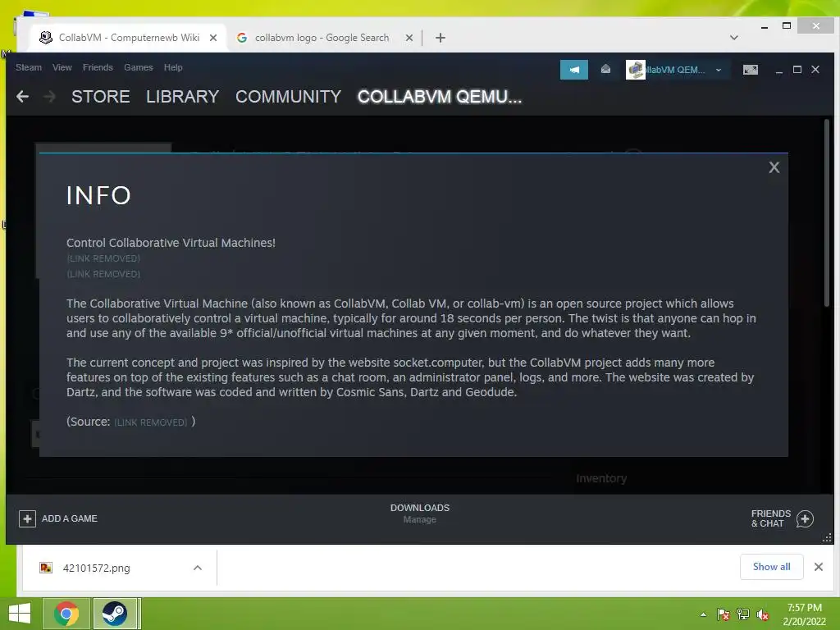Click the first LINK REMOVED text
840x630 pixels.
[x=103, y=258]
